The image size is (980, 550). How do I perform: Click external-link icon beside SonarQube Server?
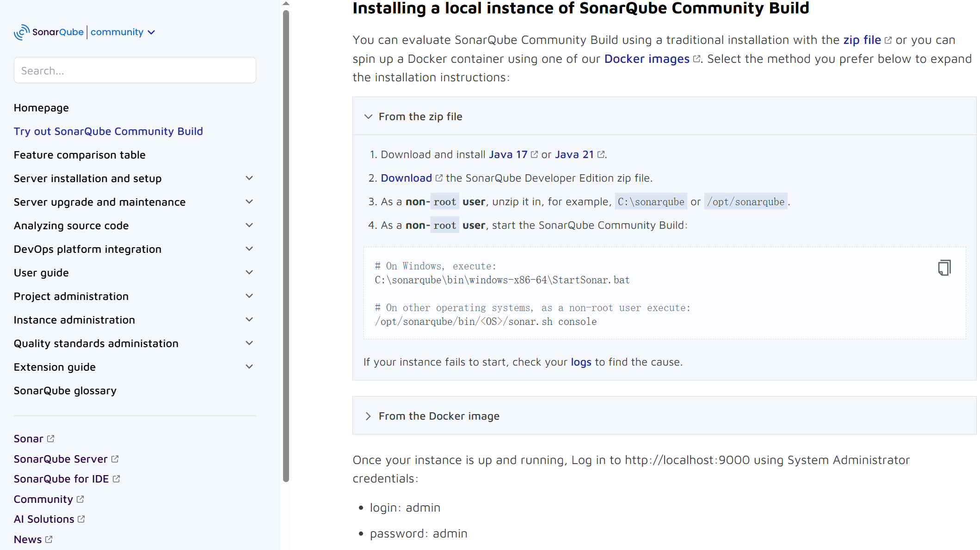pos(115,459)
